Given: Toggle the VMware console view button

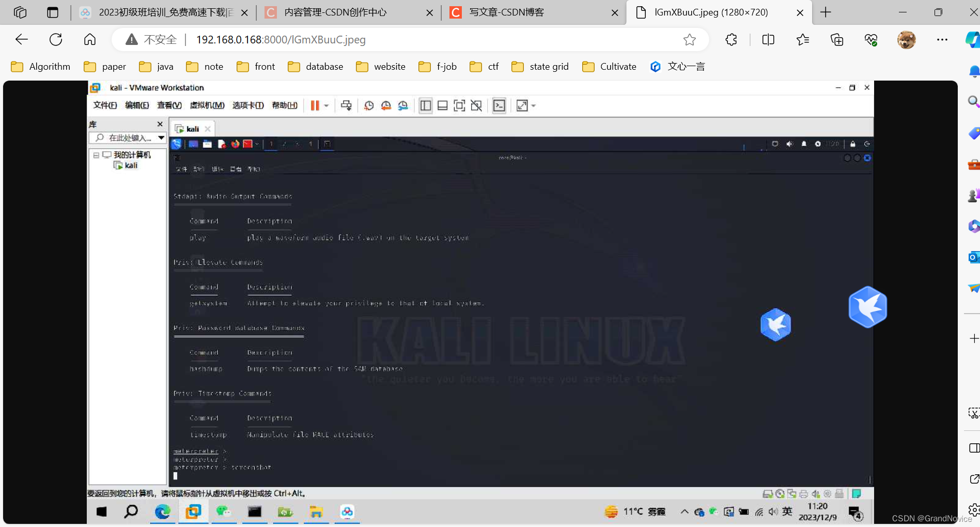Looking at the screenshot, I should pyautogui.click(x=499, y=105).
